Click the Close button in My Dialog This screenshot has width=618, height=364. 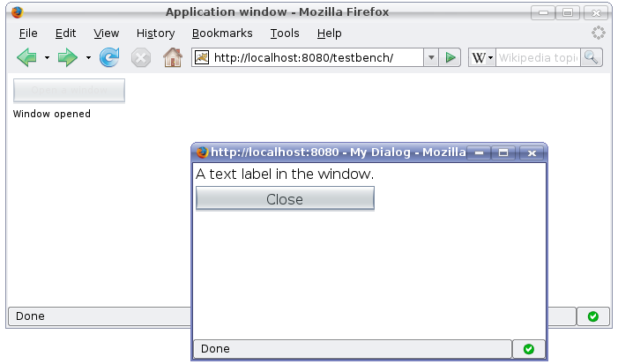coord(285,198)
